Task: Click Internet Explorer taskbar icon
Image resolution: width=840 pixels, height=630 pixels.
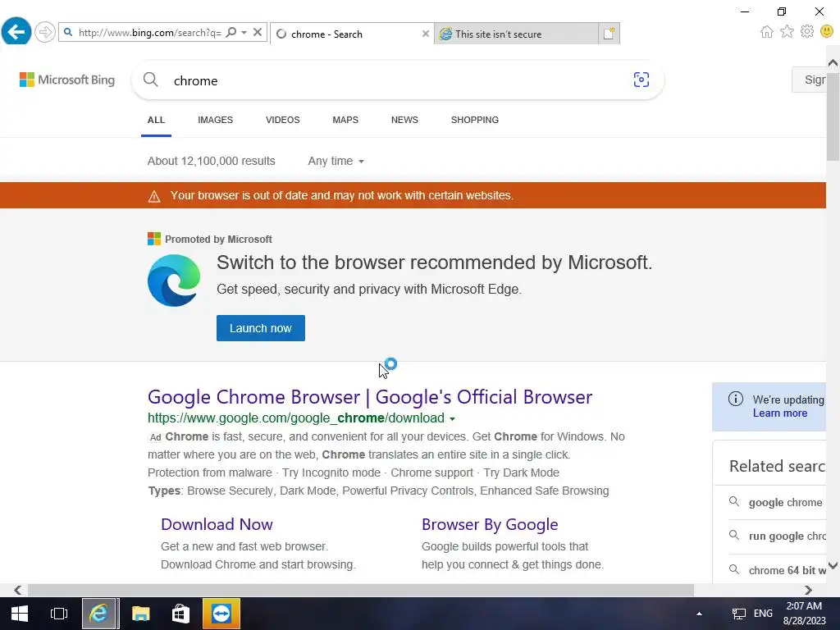Action: (x=100, y=614)
